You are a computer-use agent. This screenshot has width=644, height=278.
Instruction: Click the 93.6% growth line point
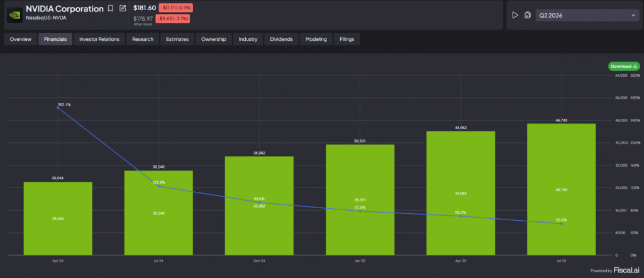click(259, 202)
